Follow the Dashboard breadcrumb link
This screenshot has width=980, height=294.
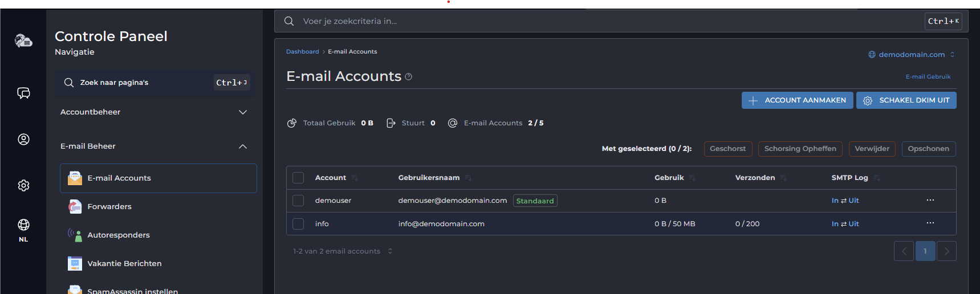pos(303,52)
